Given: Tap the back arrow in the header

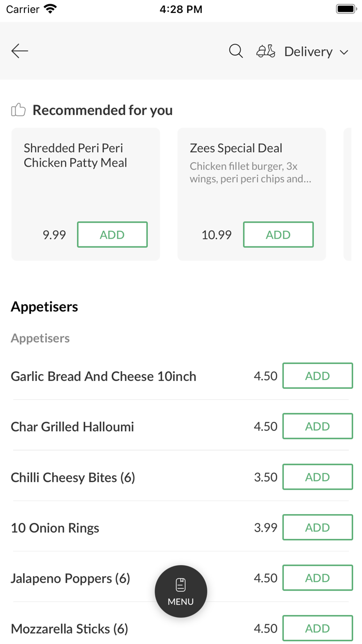Looking at the screenshot, I should point(19,51).
